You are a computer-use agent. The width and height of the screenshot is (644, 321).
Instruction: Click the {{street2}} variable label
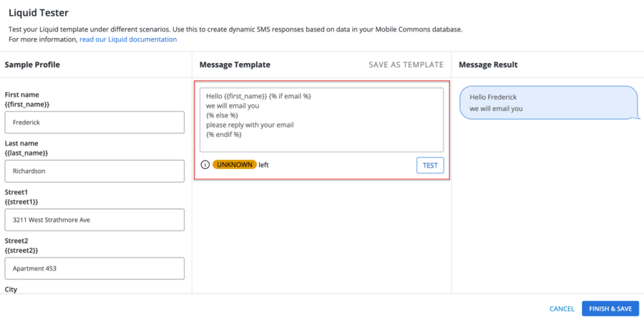23,251
